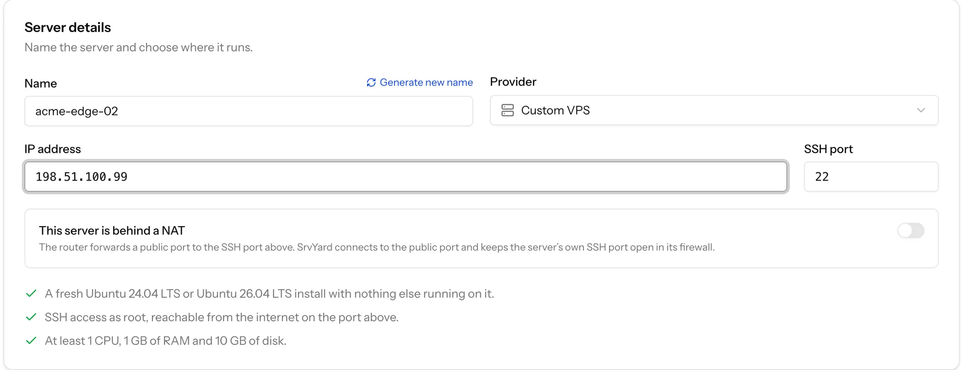
Task: Select the SSH port field showing 22
Action: click(x=871, y=177)
